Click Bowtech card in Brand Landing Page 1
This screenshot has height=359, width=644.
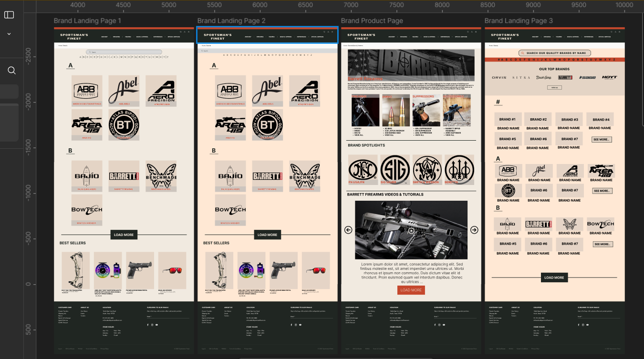(x=87, y=210)
